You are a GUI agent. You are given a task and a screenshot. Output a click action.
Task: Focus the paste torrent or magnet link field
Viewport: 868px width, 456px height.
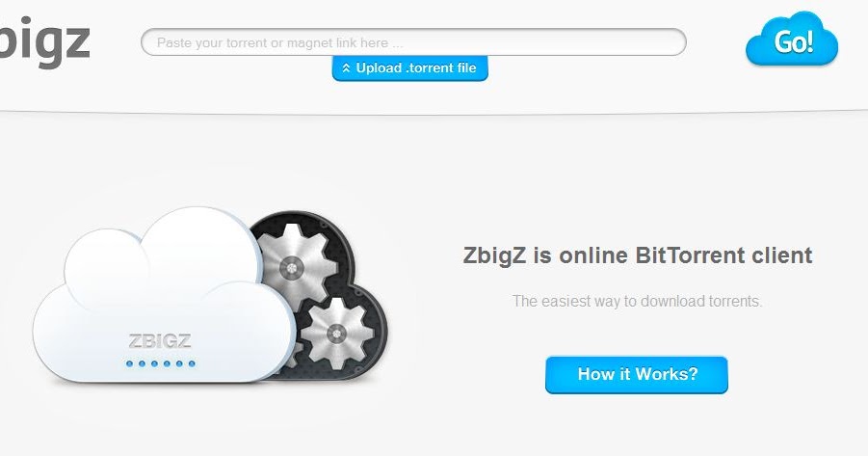413,42
